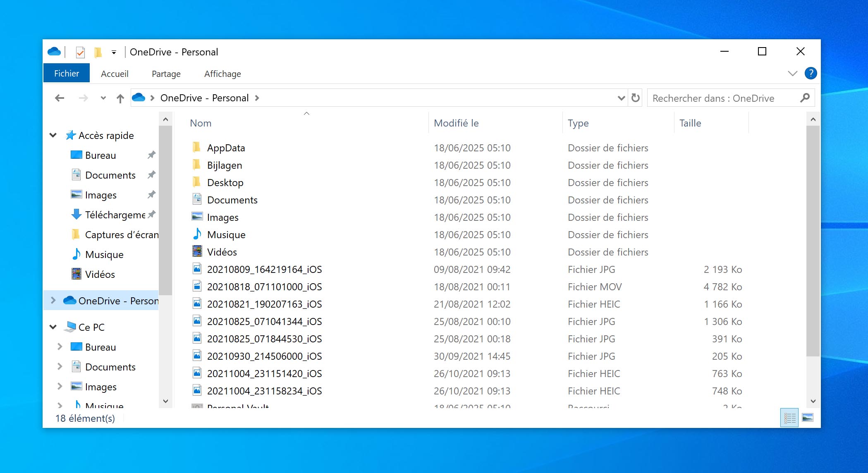Switch to the Partage ribbon tab
Viewport: 868px width, 473px height.
point(166,74)
